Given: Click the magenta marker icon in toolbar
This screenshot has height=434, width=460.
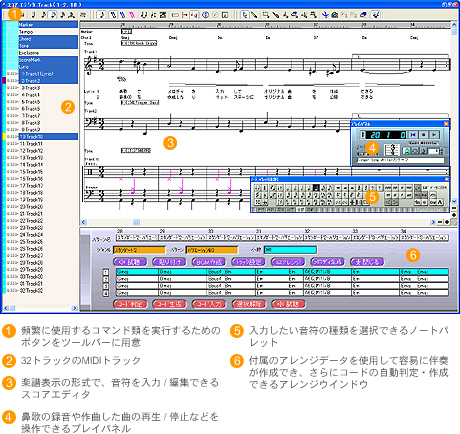Looking at the screenshot, I should 132,15.
